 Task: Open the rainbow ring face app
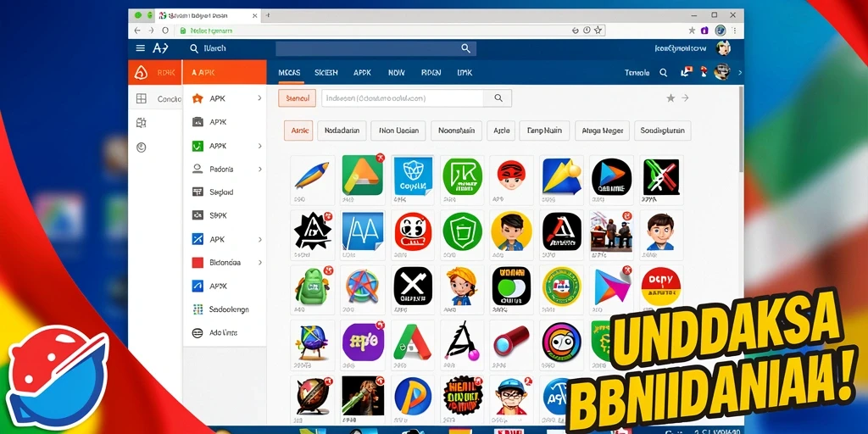click(561, 342)
